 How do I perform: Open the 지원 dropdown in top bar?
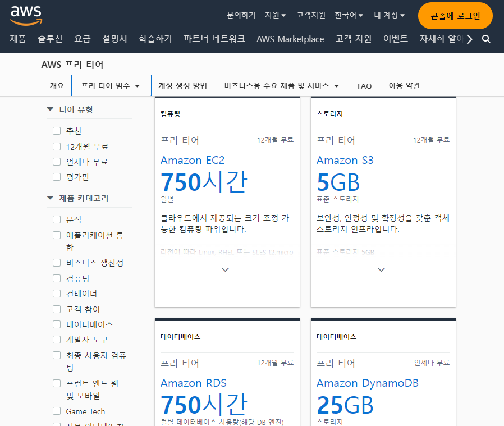click(x=275, y=15)
